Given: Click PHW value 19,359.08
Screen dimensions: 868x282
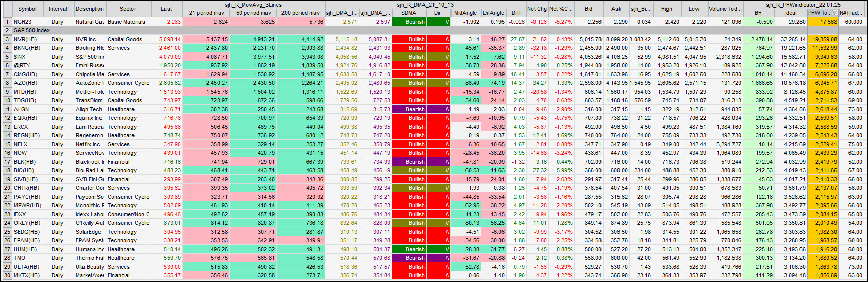Looking at the screenshot, I should tap(823, 39).
